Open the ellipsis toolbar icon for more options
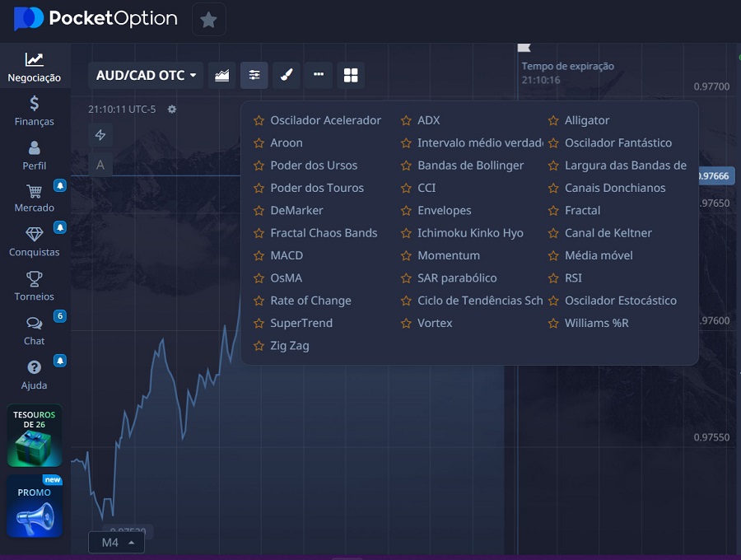741x560 pixels. pyautogui.click(x=318, y=75)
